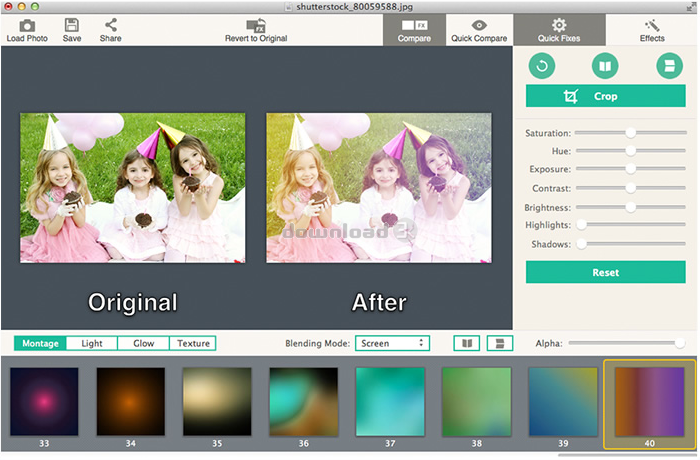Select the Texture overlay category
This screenshot has width=700, height=460.
pos(193,343)
